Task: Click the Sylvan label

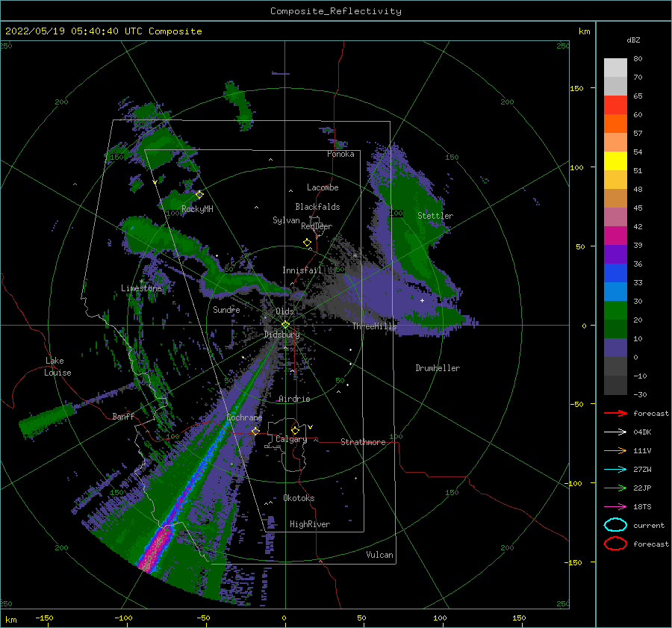Action: point(286,220)
